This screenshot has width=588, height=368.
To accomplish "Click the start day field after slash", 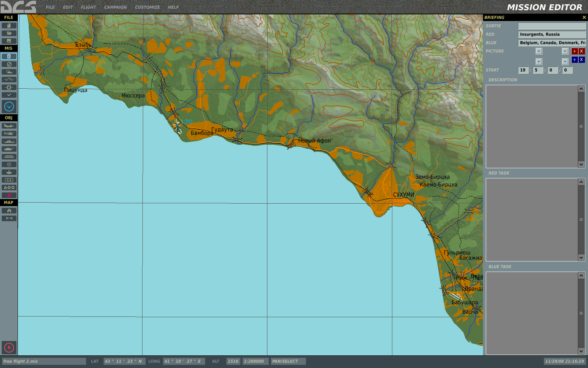I will coord(567,70).
